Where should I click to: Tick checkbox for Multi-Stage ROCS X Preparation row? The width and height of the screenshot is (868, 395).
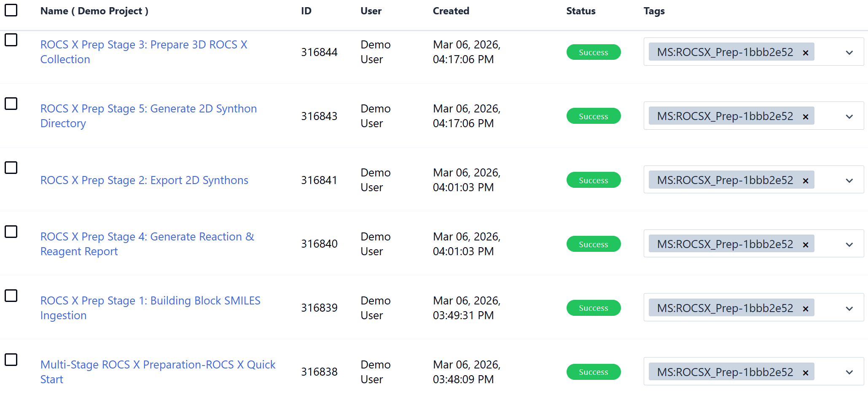11,360
